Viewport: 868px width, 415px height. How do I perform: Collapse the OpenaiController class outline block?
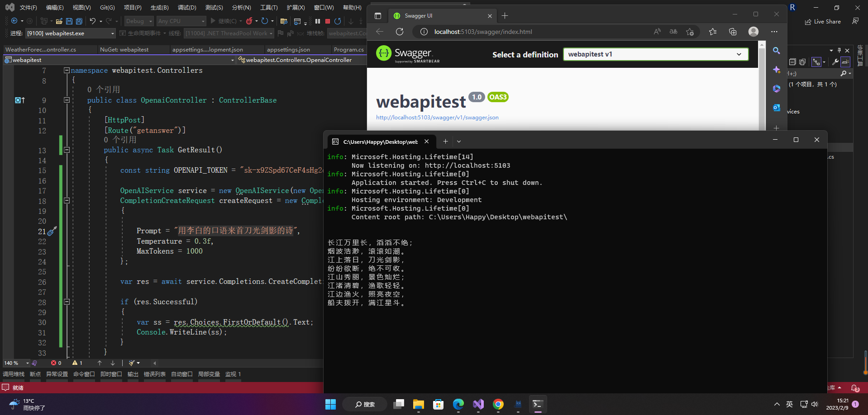tap(67, 100)
